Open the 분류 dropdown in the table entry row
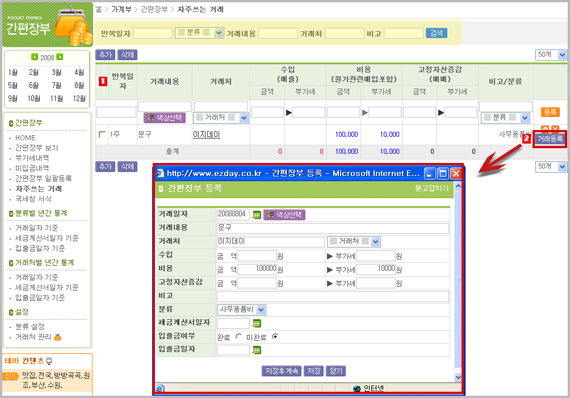Image resolution: width=570 pixels, height=398 pixels. [x=506, y=118]
